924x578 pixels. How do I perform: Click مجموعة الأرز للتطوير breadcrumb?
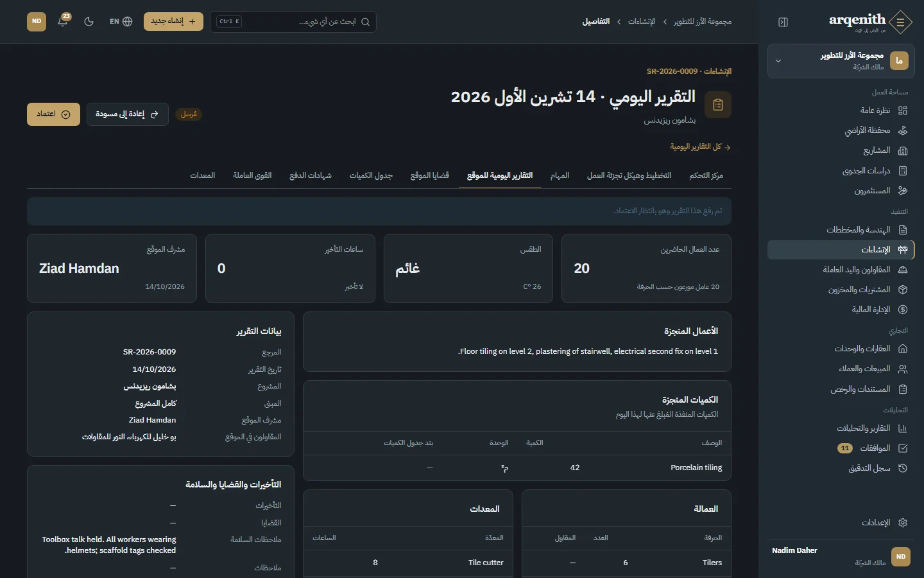703,22
